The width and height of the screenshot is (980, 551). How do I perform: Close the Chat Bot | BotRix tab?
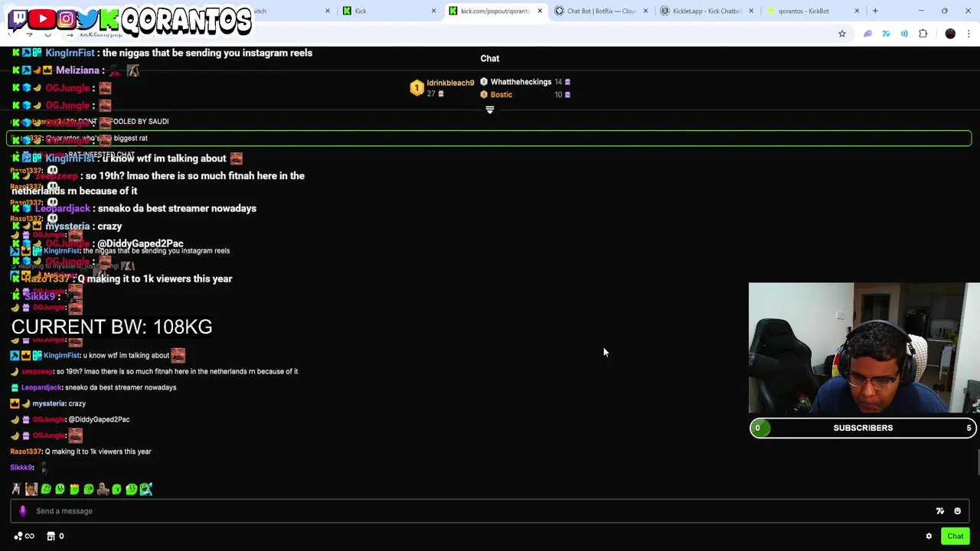[x=645, y=11]
